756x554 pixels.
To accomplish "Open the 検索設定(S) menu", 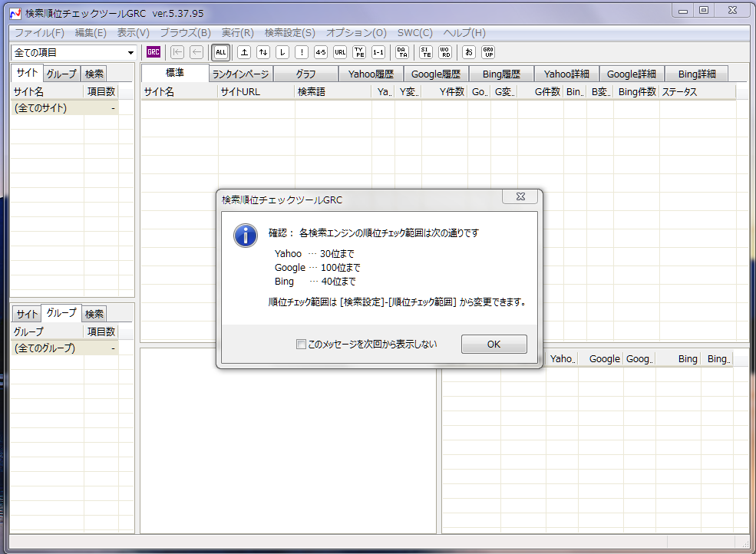I will tap(290, 33).
